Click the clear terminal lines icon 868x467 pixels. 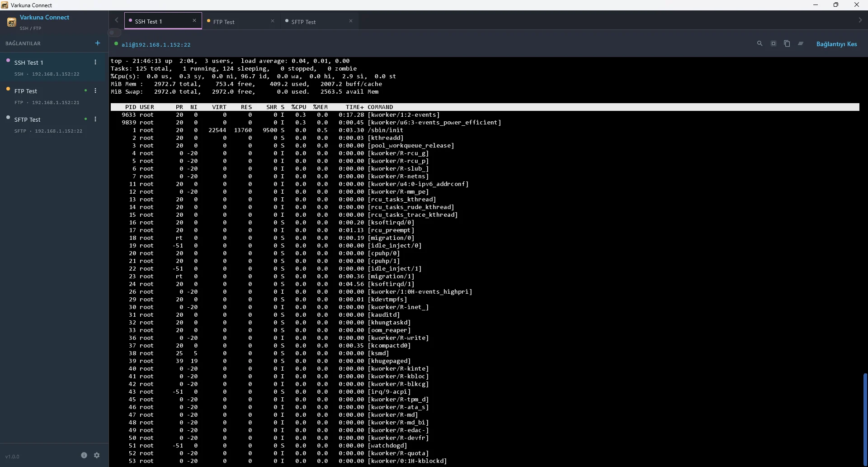tap(801, 43)
